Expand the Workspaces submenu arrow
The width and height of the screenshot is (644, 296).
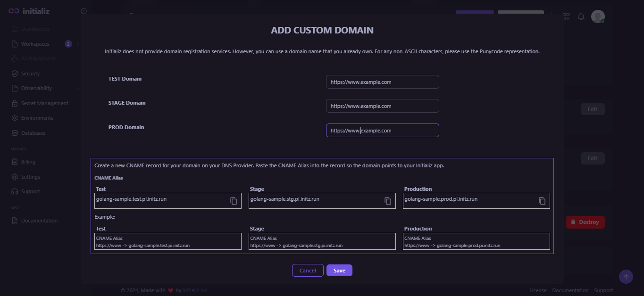click(x=78, y=44)
